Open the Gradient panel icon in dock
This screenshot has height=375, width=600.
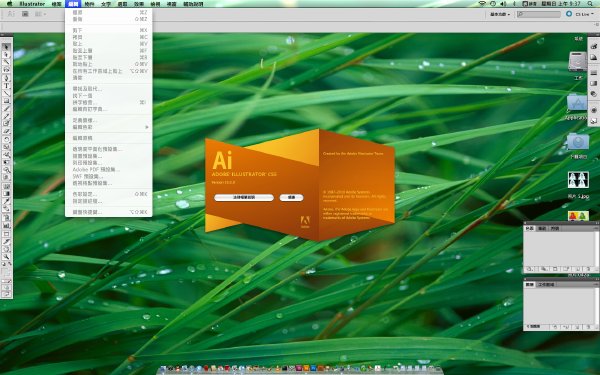point(593,83)
